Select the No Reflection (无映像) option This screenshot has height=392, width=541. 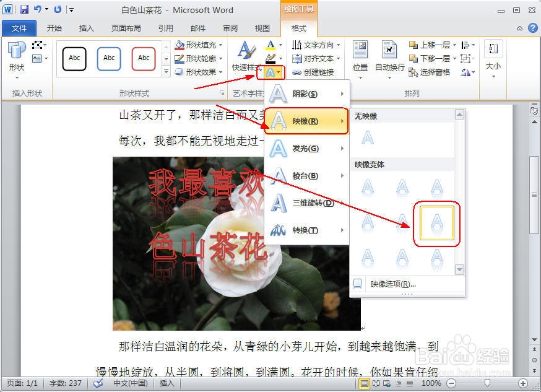(368, 138)
